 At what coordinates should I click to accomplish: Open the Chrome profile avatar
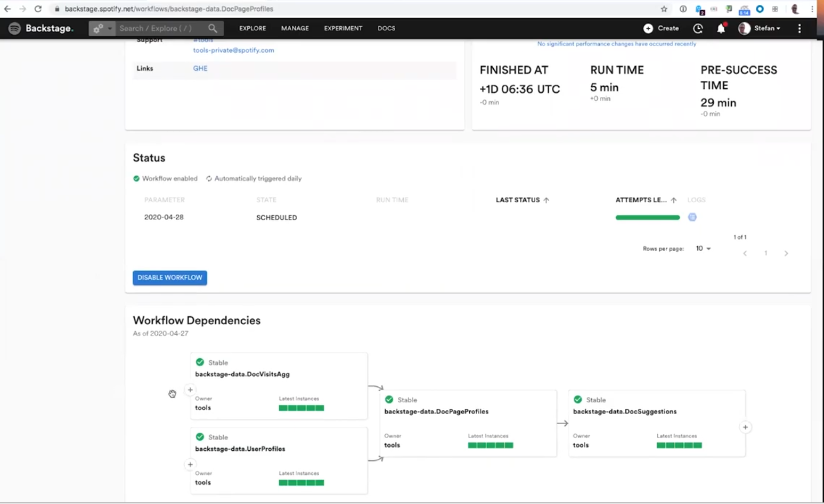click(795, 9)
